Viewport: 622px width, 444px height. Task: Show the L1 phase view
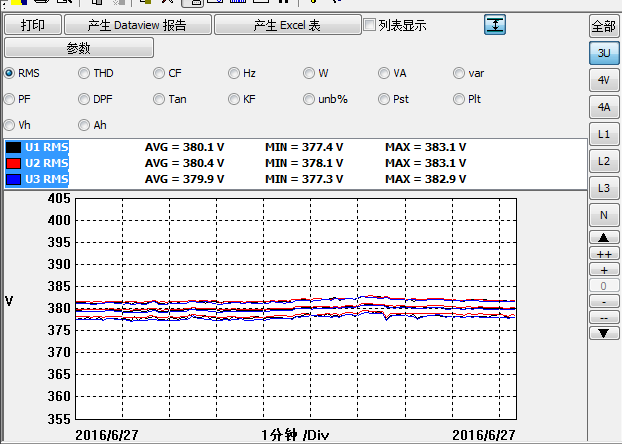tap(603, 133)
